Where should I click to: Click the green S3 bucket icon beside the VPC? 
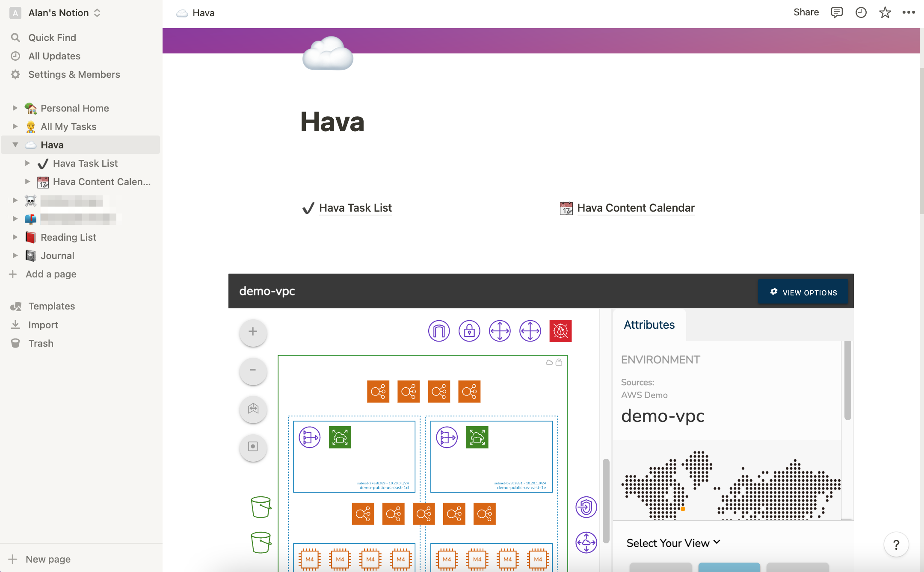pos(261,507)
